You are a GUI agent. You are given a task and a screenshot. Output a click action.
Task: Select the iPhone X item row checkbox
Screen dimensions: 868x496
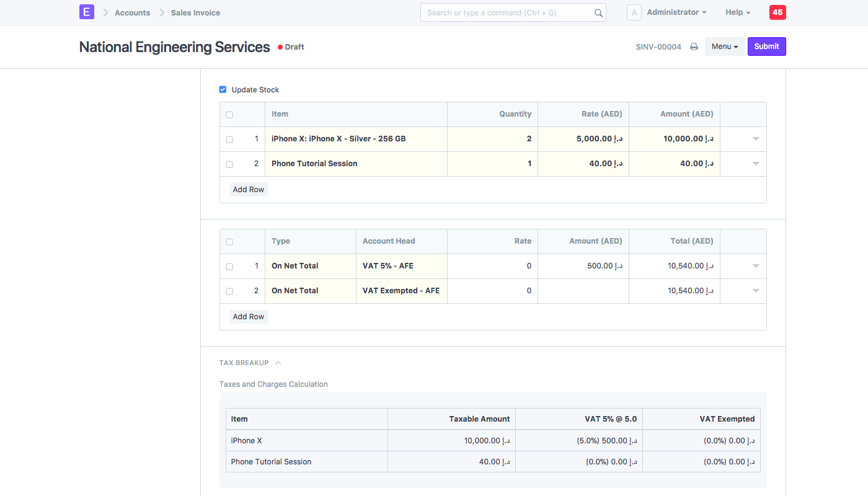coord(229,139)
